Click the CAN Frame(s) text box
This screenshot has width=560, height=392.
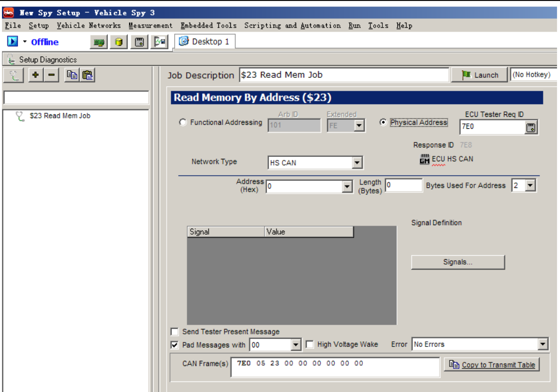click(x=335, y=367)
